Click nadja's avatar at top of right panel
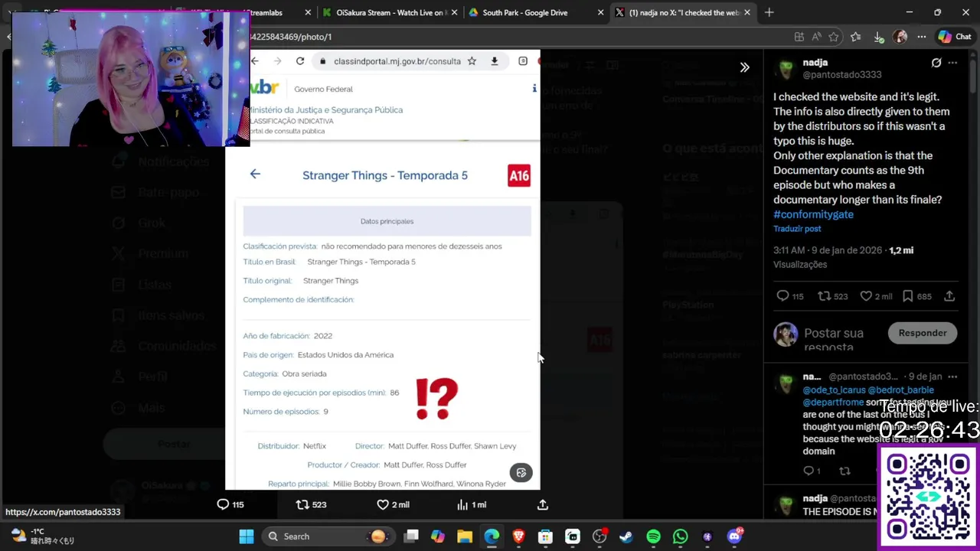Image resolution: width=980 pixels, height=551 pixels. click(x=786, y=69)
